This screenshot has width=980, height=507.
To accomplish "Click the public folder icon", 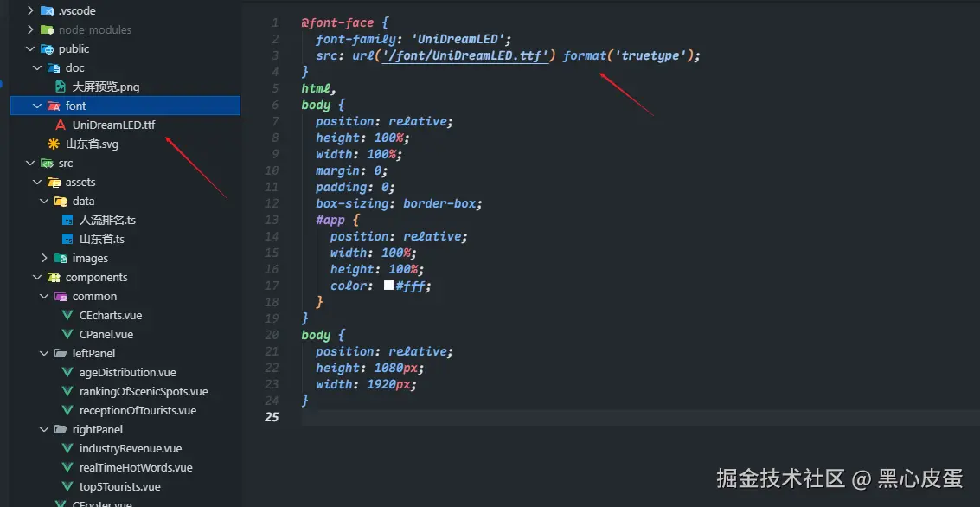I will (x=47, y=49).
